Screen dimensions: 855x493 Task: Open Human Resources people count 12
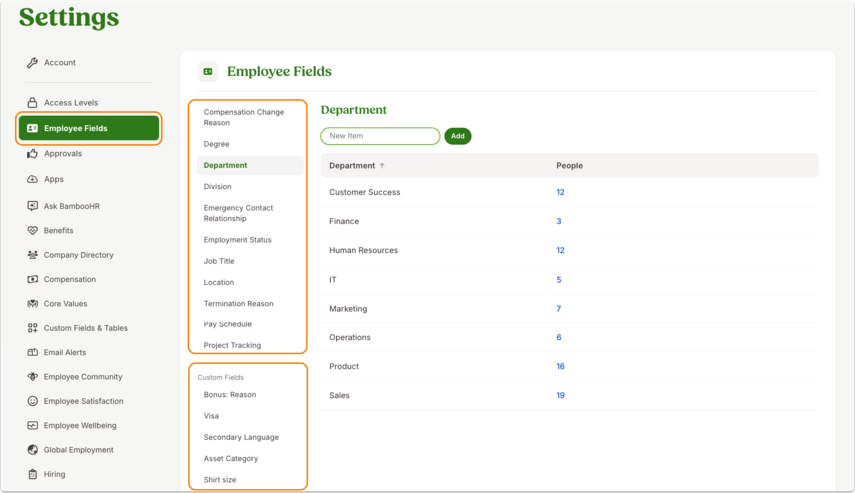pos(560,250)
